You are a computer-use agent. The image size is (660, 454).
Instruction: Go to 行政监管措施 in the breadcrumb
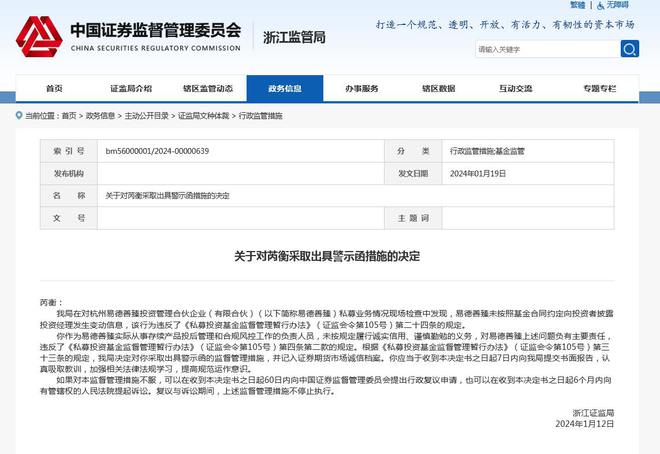[x=261, y=116]
